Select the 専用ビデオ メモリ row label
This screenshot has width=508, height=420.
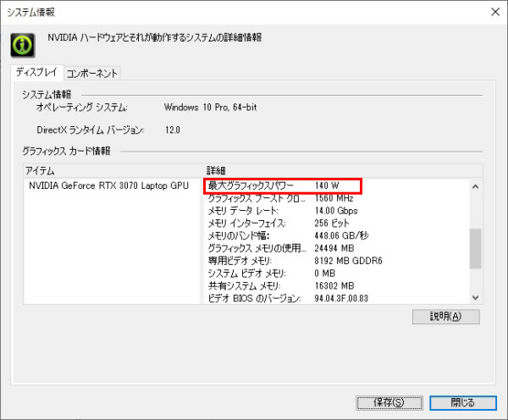pos(240,261)
